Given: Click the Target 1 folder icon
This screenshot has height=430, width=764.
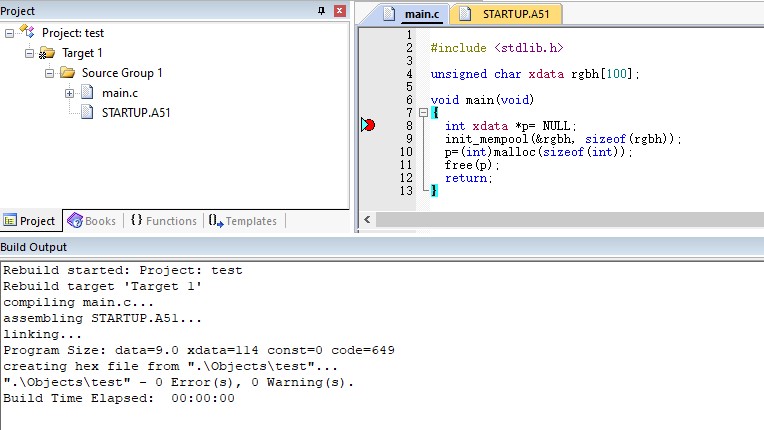Looking at the screenshot, I should point(47,53).
